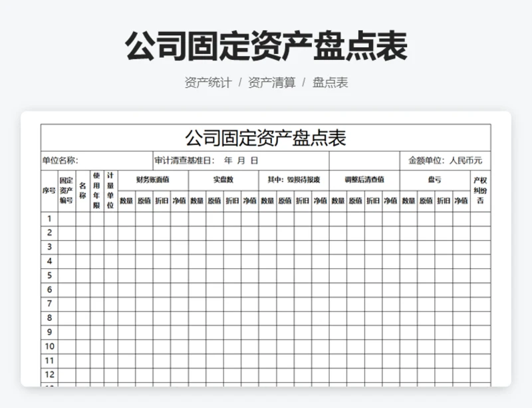Select the 调整后清查值 group header
532x408 pixels.
coord(364,180)
